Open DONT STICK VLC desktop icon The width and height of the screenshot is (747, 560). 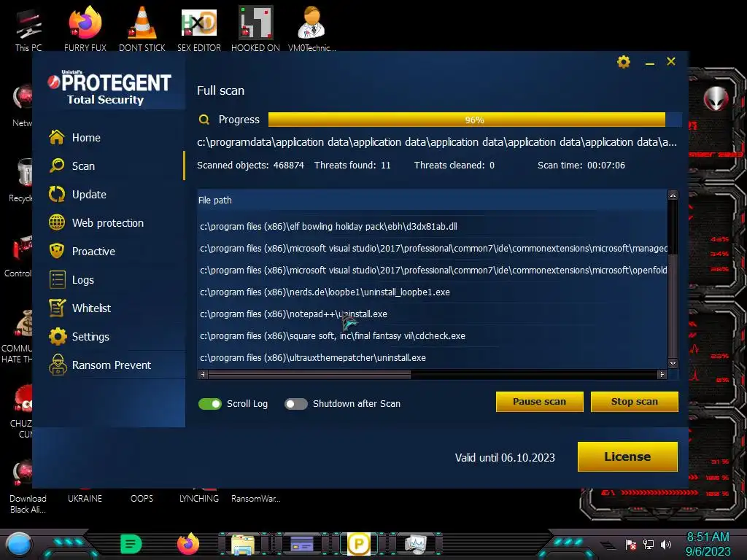(x=142, y=28)
